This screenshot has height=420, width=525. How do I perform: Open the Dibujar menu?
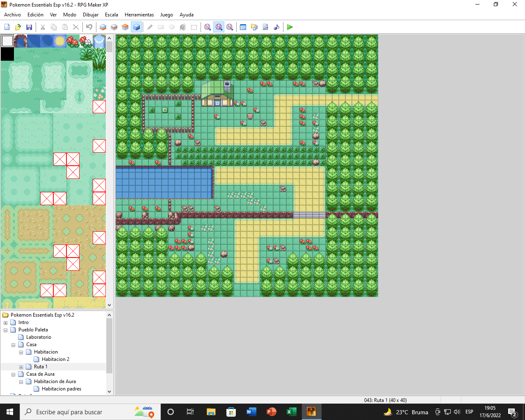pyautogui.click(x=90, y=15)
